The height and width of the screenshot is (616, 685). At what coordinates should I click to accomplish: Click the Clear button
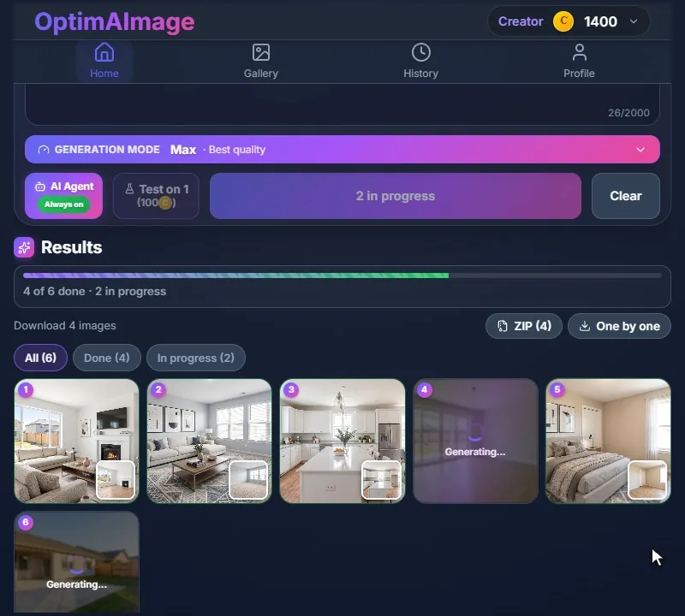626,196
